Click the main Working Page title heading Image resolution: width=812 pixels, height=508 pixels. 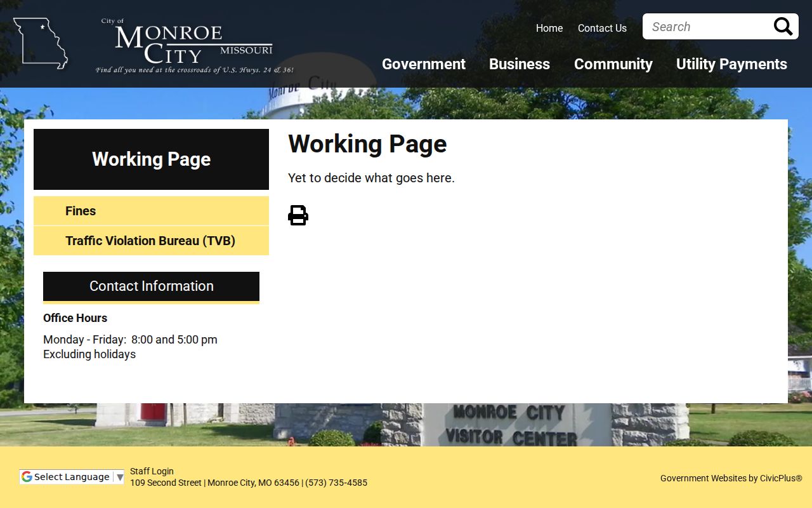367,144
